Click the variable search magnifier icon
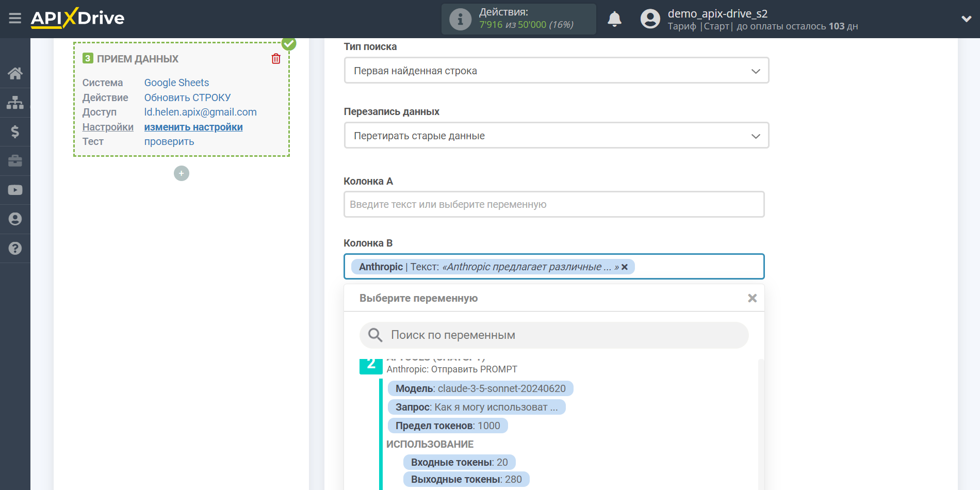 click(x=375, y=335)
